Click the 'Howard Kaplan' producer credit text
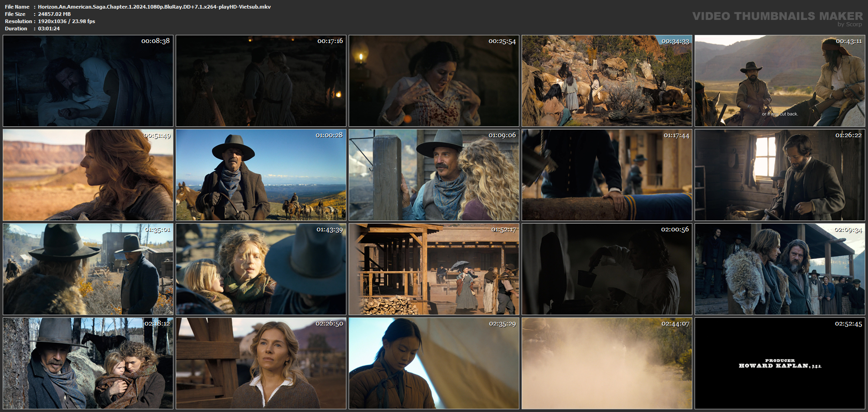868x412 pixels. (780, 366)
